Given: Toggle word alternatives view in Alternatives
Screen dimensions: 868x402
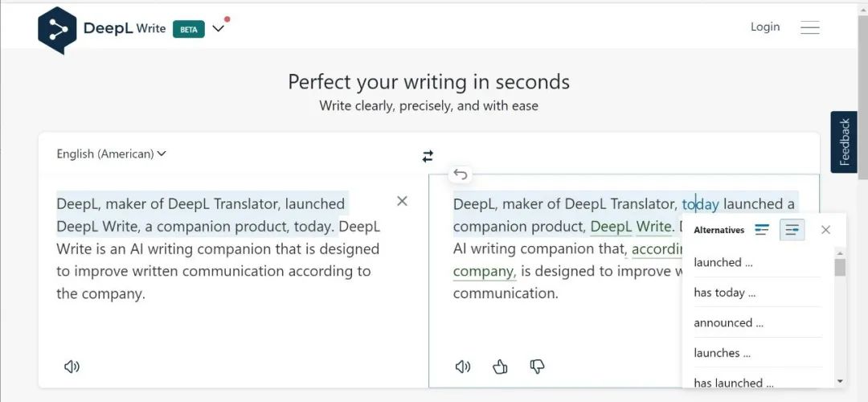Looking at the screenshot, I should [x=762, y=230].
